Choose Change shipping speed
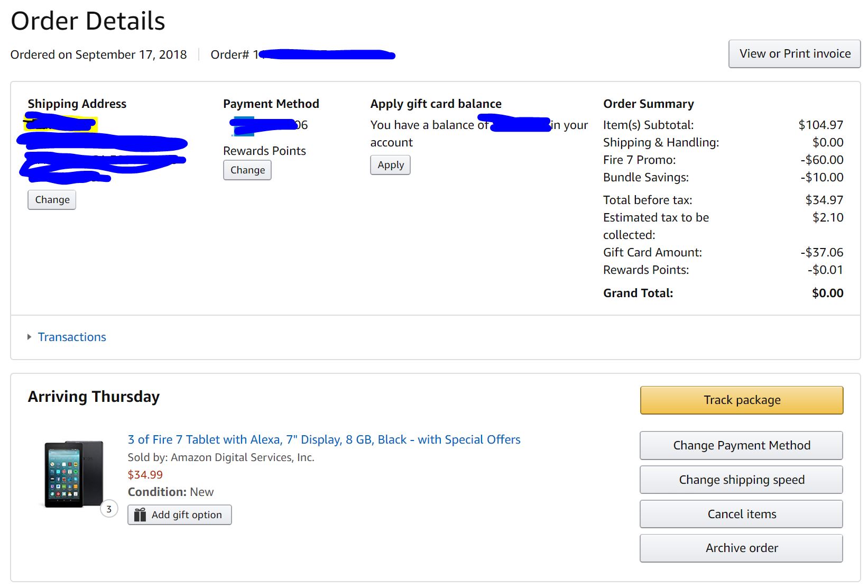This screenshot has height=588, width=868. (x=741, y=480)
